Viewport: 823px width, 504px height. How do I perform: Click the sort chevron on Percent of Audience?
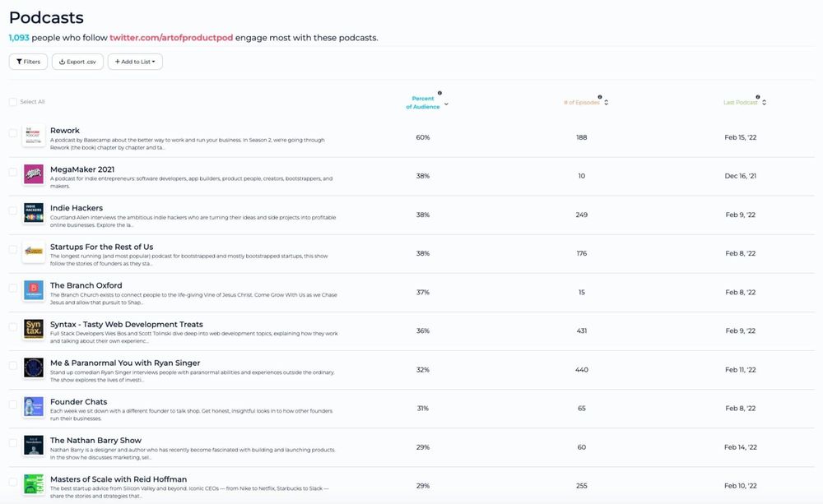(x=444, y=104)
